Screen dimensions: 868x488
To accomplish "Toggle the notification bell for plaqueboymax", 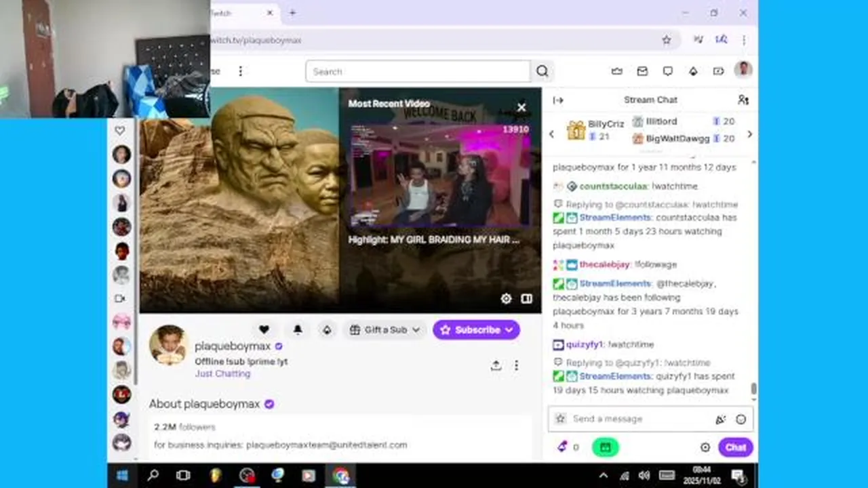I will [x=298, y=329].
